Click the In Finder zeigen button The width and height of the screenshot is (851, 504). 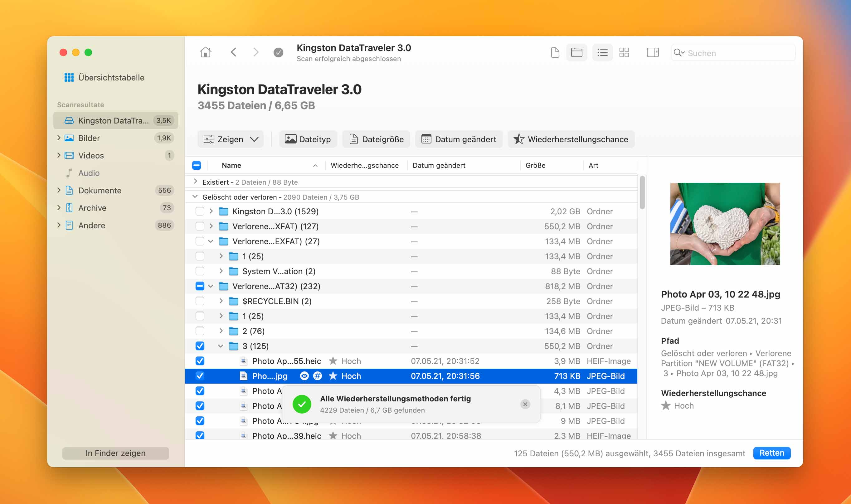(x=115, y=453)
